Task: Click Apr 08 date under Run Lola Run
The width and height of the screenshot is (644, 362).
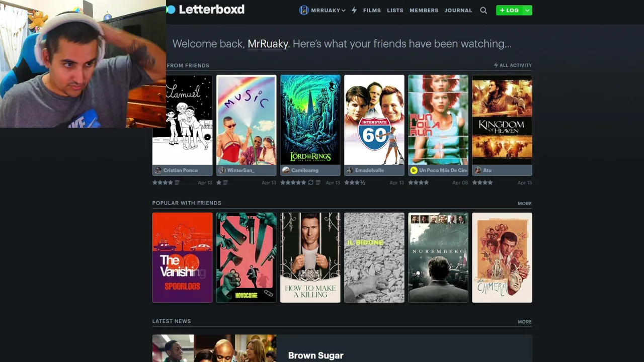Action: coord(460,183)
